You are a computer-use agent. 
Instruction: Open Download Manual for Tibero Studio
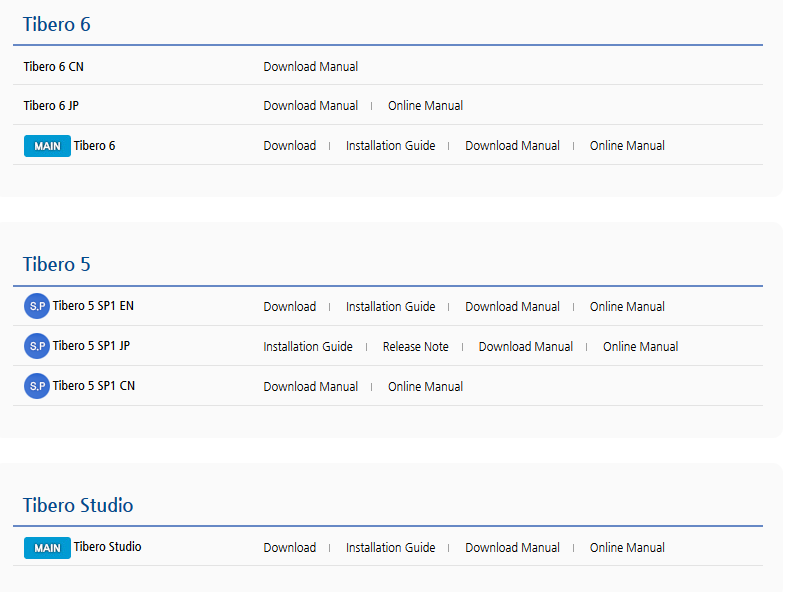tap(512, 547)
